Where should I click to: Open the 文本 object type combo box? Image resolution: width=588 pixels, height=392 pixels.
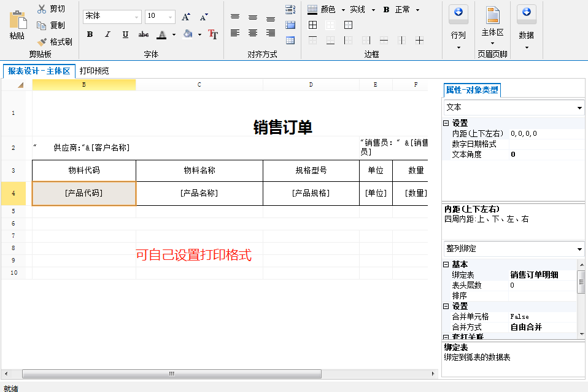pyautogui.click(x=514, y=108)
